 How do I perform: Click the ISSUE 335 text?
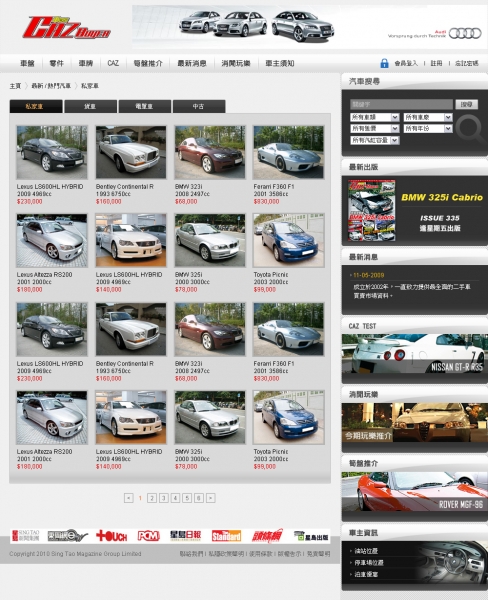439,218
